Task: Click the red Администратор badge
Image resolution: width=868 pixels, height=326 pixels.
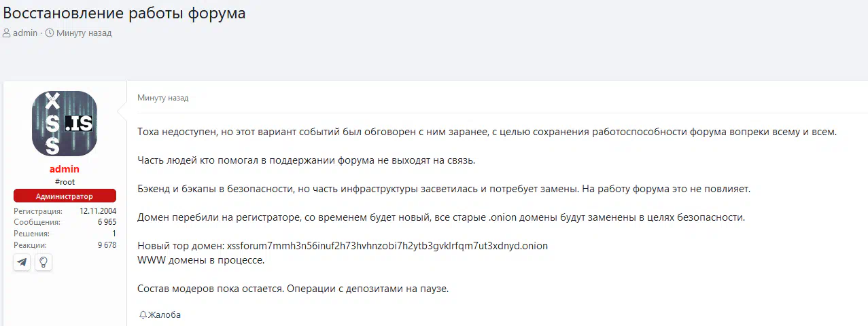Action: pos(65,196)
